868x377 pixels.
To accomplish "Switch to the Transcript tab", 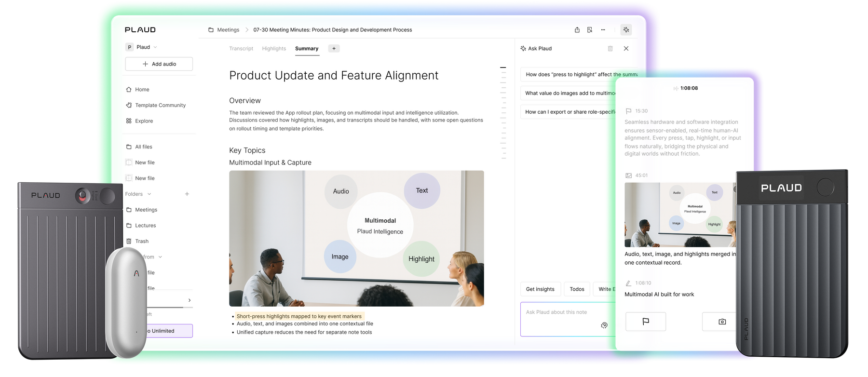I will (x=241, y=49).
